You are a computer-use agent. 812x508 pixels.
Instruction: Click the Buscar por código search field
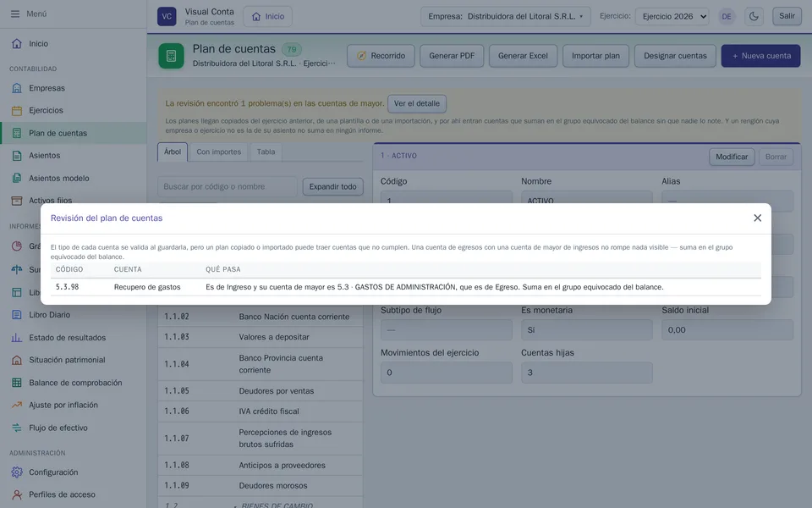[x=228, y=186]
